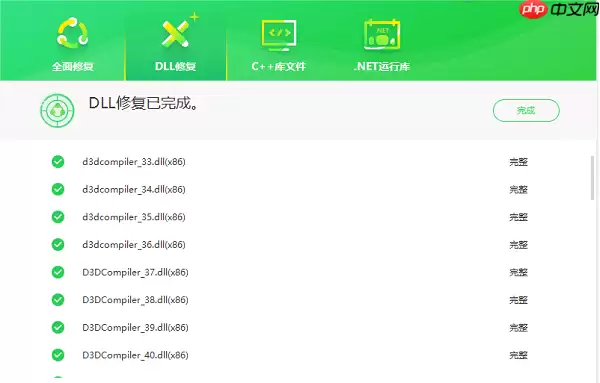Select the D3DCompiler_37.dll(x86) file name
The image size is (600, 383).
coord(135,272)
